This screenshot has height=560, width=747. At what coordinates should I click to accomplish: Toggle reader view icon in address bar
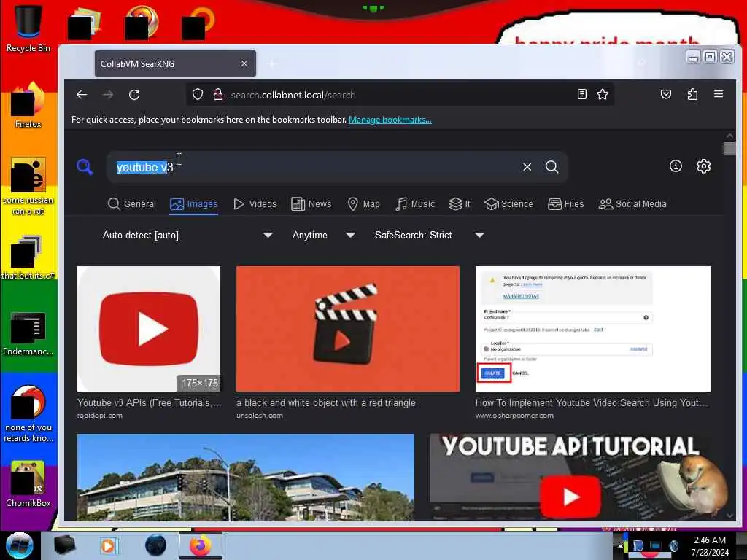point(581,94)
